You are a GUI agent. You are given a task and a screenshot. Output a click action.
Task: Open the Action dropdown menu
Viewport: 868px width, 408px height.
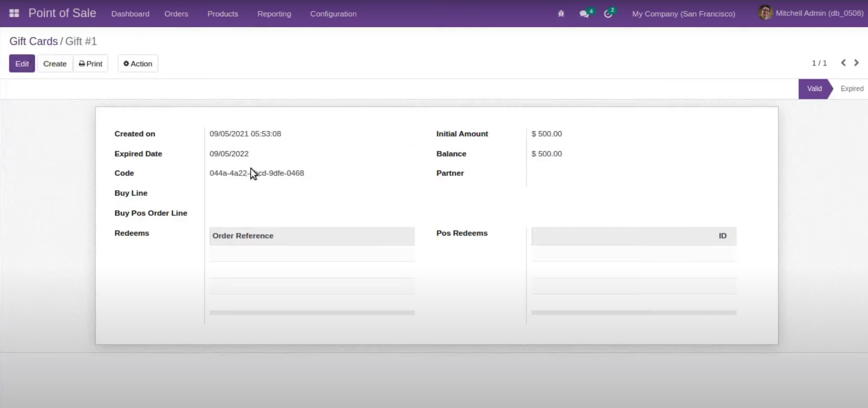pos(138,64)
